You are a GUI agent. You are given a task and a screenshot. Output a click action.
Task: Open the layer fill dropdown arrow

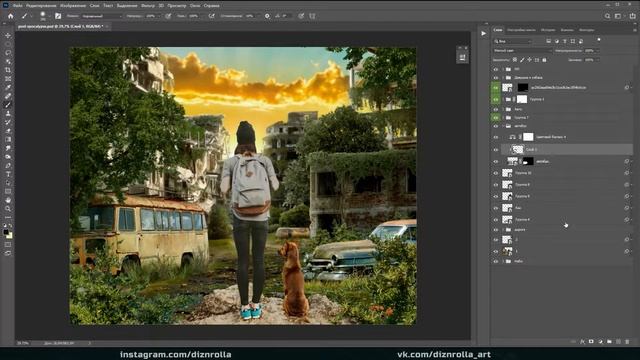[x=598, y=60]
